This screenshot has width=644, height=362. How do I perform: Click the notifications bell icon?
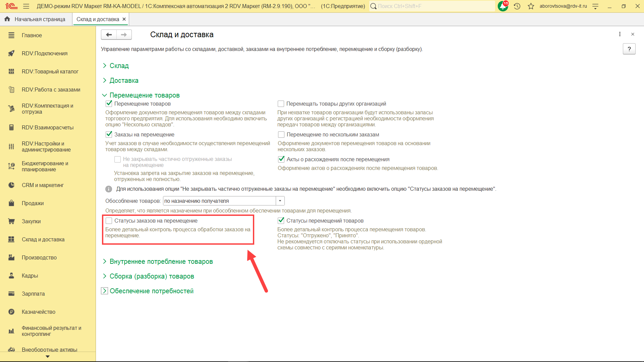[502, 6]
